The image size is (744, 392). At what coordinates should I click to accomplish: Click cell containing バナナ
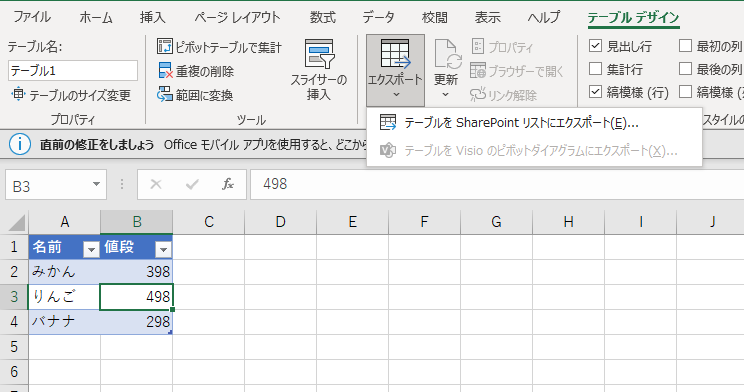pyautogui.click(x=65, y=322)
